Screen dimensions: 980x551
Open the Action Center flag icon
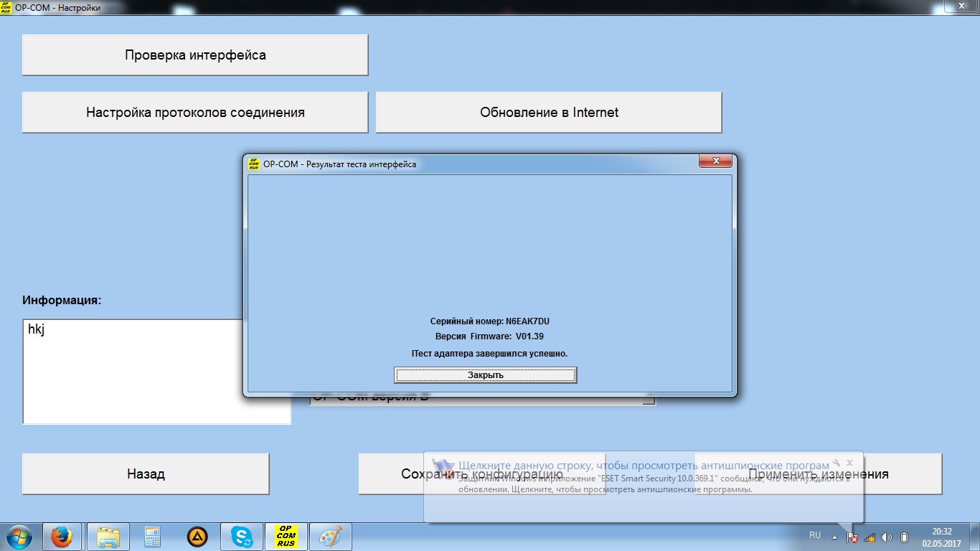[x=852, y=537]
